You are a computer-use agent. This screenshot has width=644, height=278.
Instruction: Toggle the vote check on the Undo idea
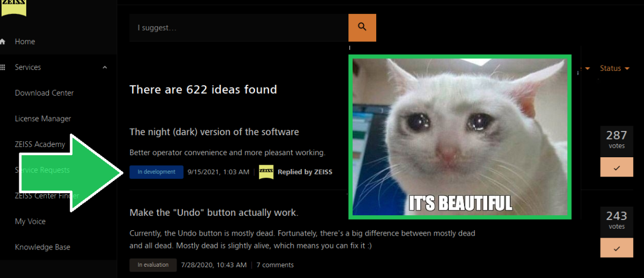point(616,248)
